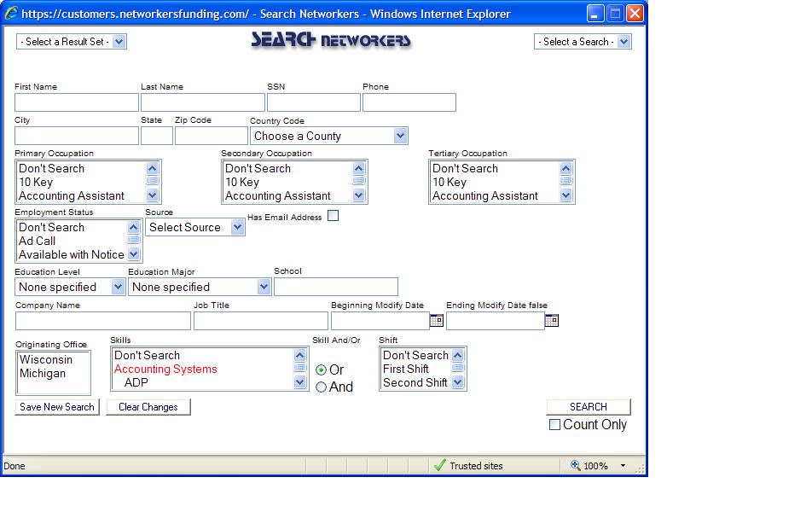Select Accounting Assistant in Secondary Occupation list
Image resolution: width=812 pixels, height=512 pixels.
click(x=288, y=196)
